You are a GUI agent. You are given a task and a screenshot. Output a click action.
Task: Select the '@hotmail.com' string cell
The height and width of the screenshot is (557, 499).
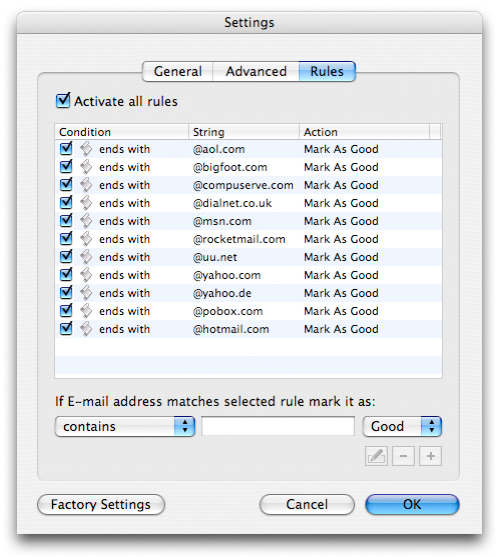coord(231,329)
